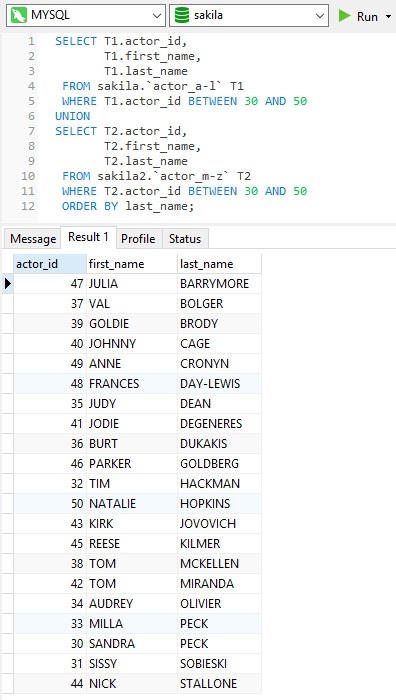This screenshot has height=700, width=396.
Task: Select the OLIVIER cell
Action: point(219,604)
